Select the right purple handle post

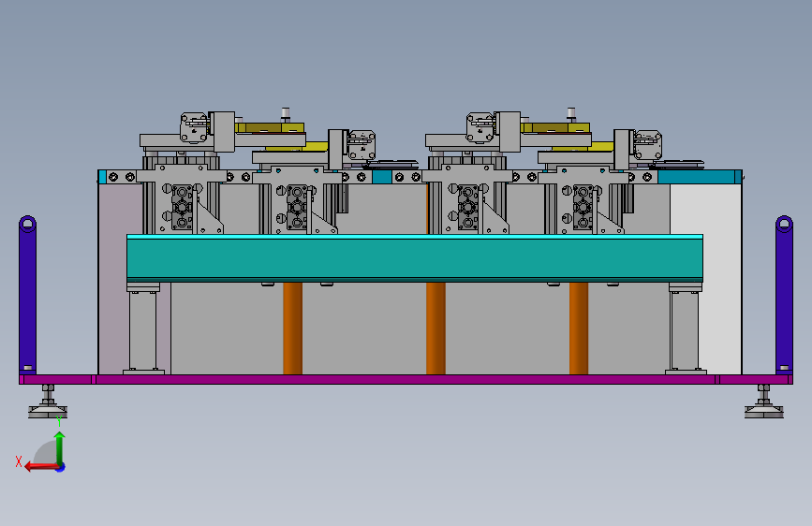784,295
